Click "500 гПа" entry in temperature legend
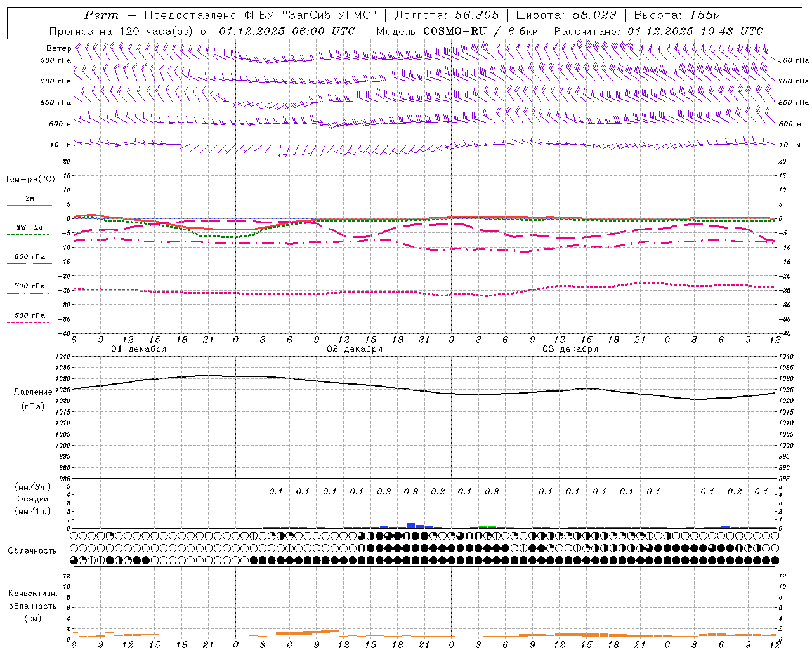This screenshot has width=812, height=650. [x=30, y=315]
